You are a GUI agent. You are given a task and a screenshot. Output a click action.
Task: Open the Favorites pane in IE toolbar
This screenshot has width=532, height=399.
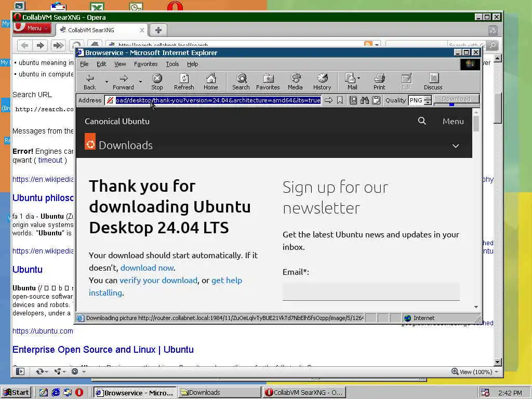(x=268, y=82)
